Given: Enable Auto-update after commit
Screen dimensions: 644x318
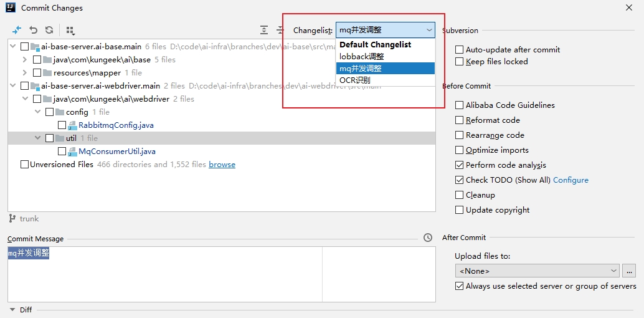Looking at the screenshot, I should pyautogui.click(x=460, y=50).
